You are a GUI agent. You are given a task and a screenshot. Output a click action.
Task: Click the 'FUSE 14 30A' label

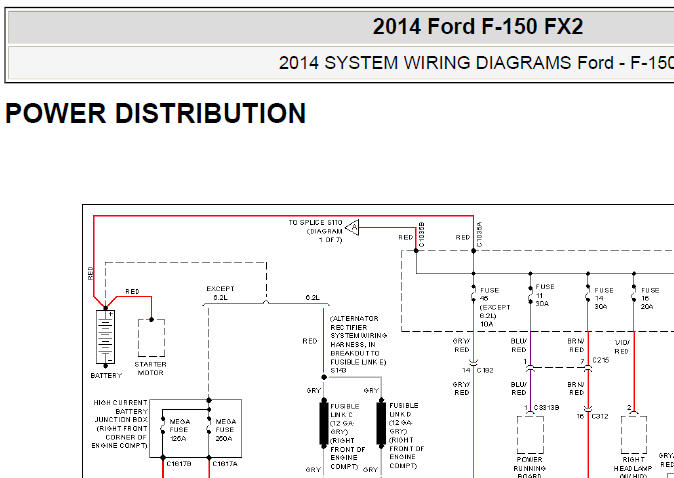click(x=604, y=298)
